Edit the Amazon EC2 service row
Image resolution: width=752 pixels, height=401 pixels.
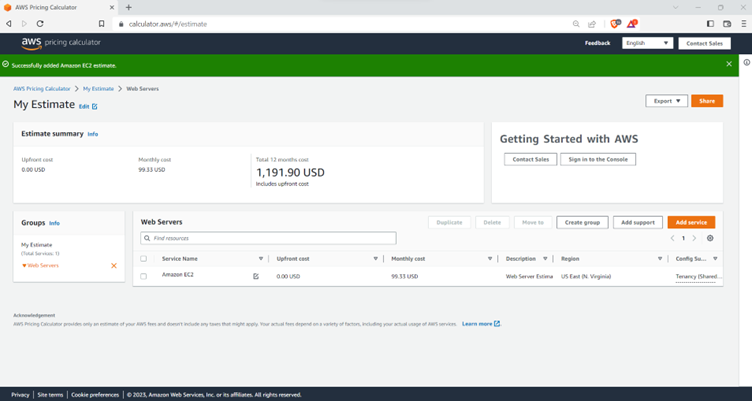(256, 276)
